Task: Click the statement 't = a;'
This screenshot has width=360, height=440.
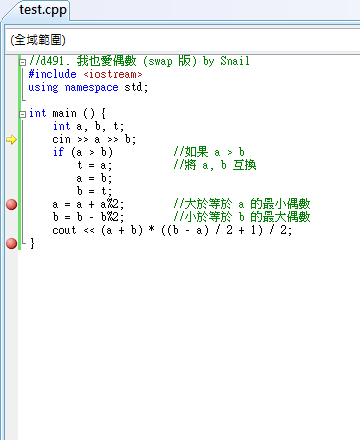Action: 94,165
